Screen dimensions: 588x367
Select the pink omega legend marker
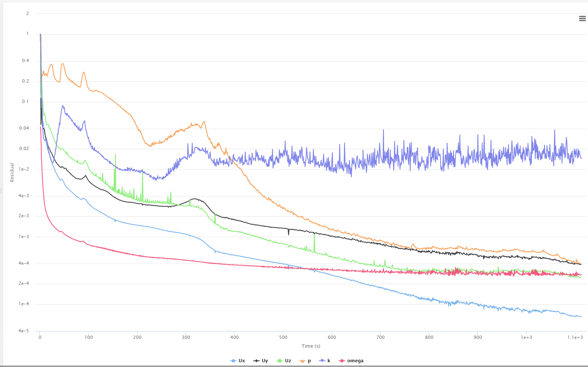pyautogui.click(x=342, y=360)
